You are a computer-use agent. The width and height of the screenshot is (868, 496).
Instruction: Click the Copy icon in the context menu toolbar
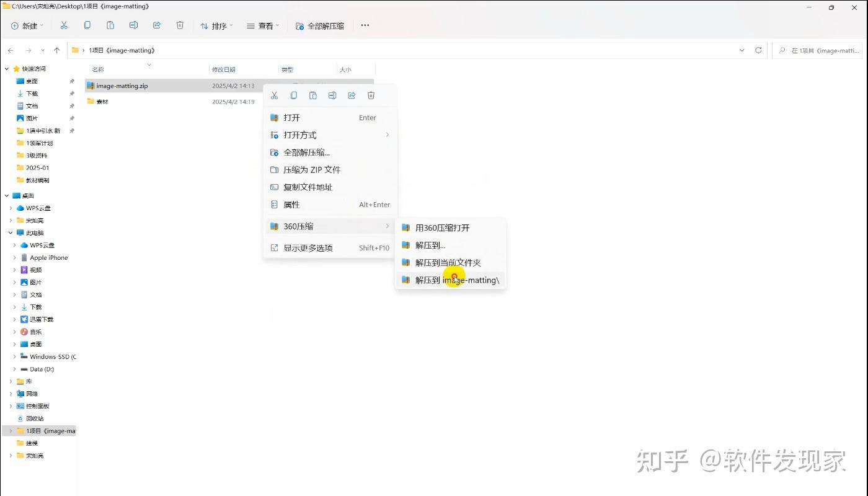pyautogui.click(x=293, y=95)
